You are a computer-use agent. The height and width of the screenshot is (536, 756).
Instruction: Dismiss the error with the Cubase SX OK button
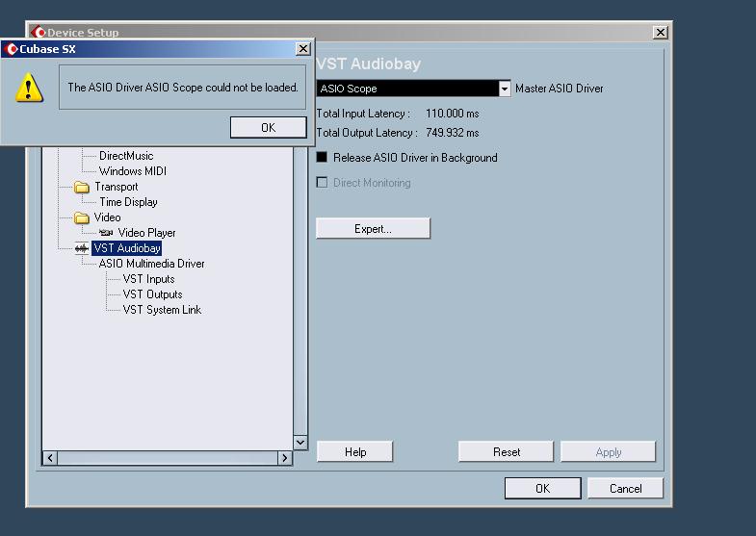coord(268,127)
